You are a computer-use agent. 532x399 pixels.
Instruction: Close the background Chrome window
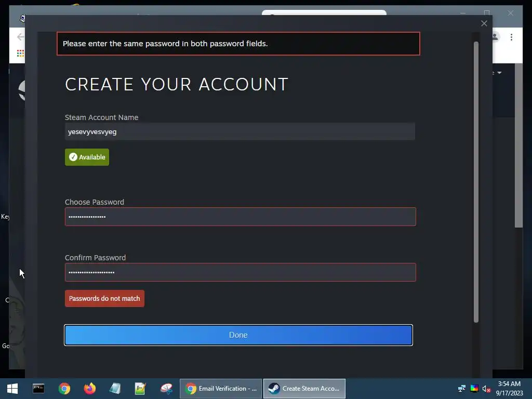pos(510,13)
